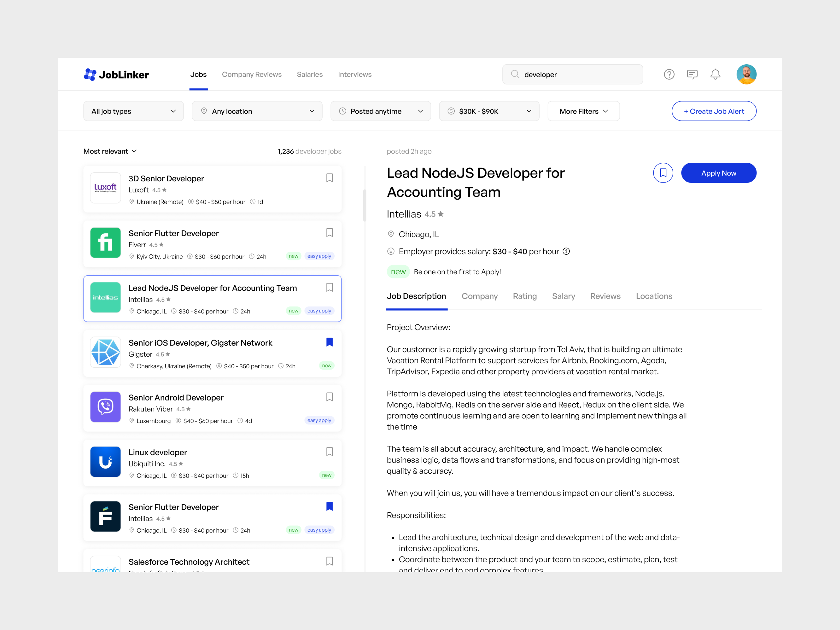Bookmark the Linux developer job

(329, 451)
